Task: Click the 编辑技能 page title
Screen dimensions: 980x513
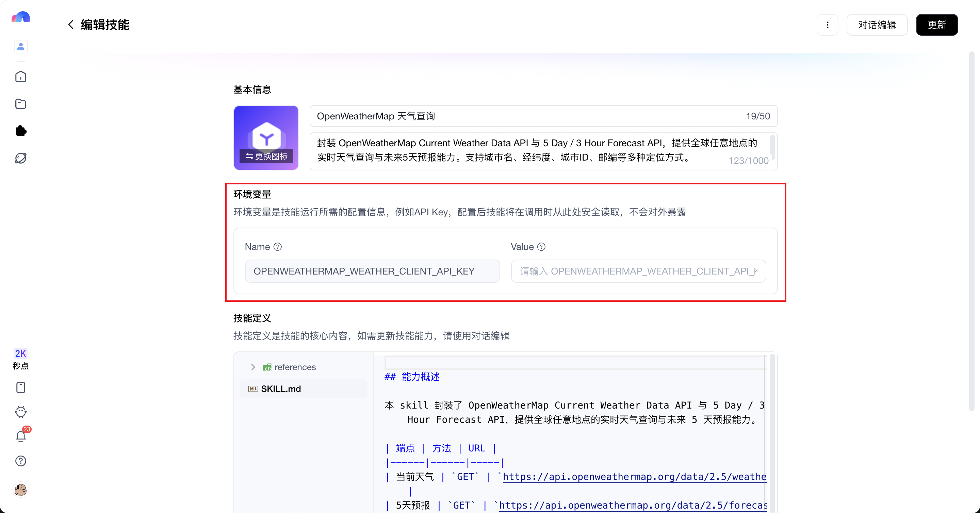Action: click(x=105, y=25)
